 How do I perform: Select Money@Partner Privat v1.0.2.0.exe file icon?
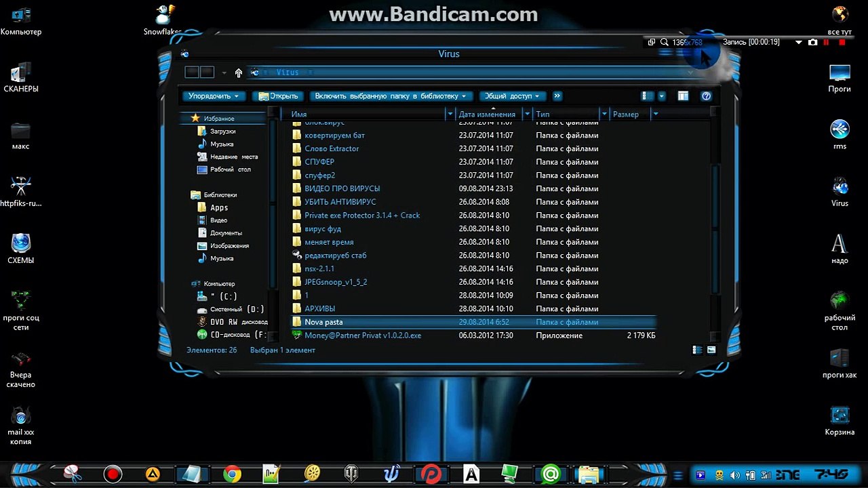click(x=297, y=335)
